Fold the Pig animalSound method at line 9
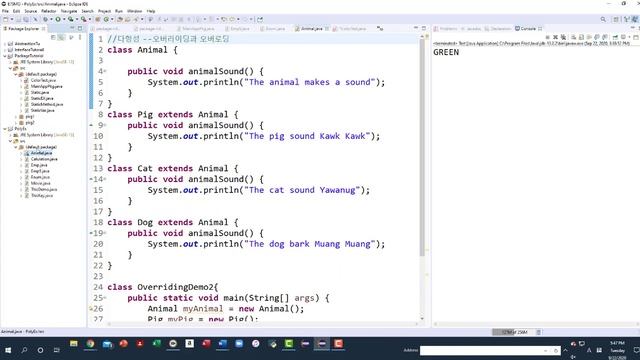 click(x=105, y=125)
